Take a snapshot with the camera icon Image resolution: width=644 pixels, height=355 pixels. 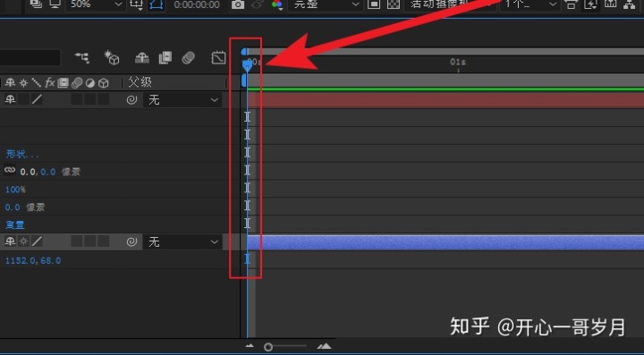point(237,4)
